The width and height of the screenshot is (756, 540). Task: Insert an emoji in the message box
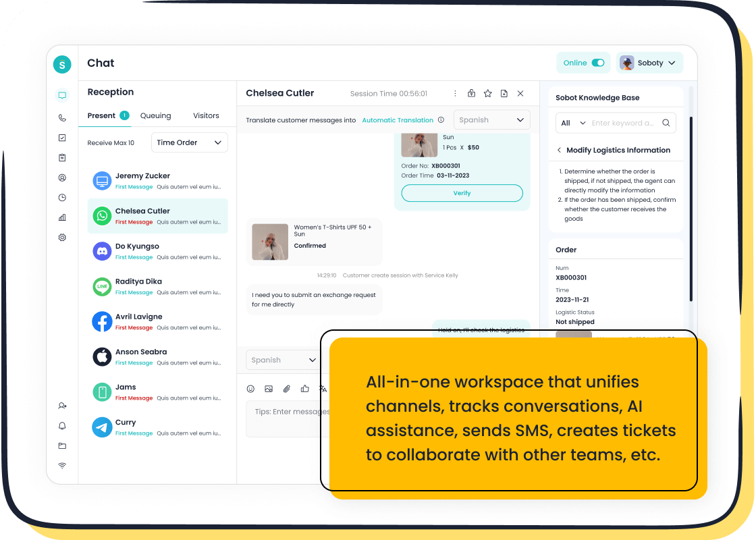[x=250, y=389]
